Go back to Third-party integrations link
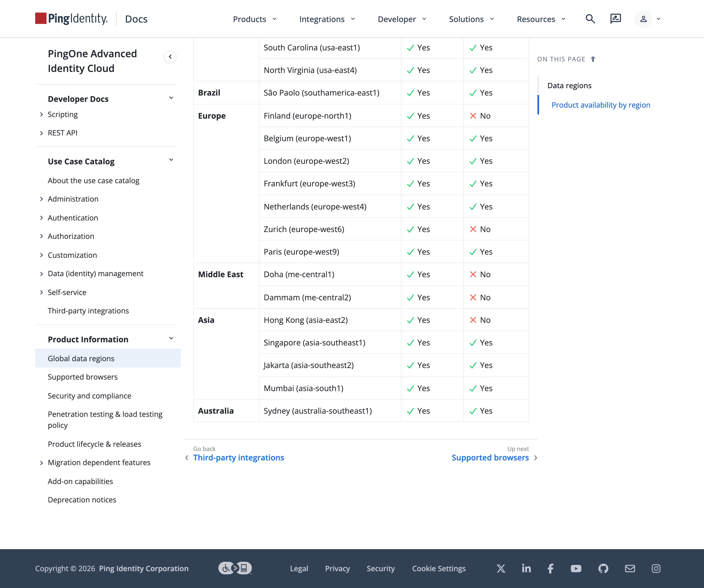This screenshot has height=588, width=704. point(239,458)
